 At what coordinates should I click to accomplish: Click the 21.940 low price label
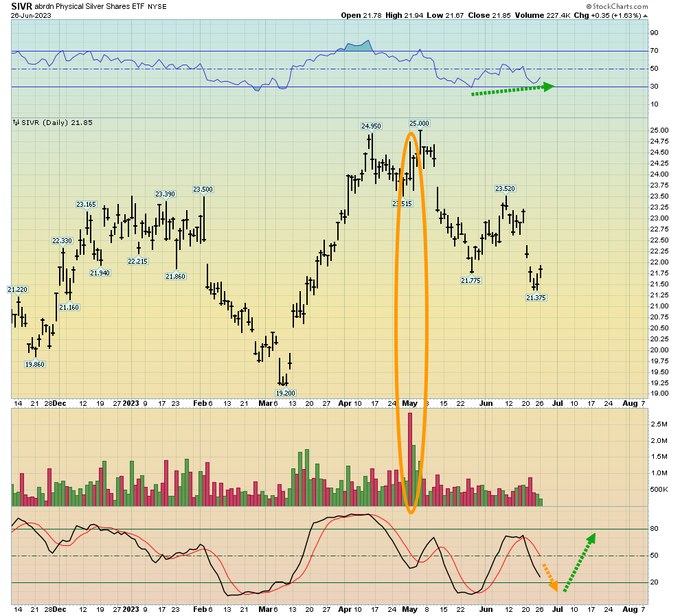tap(100, 273)
